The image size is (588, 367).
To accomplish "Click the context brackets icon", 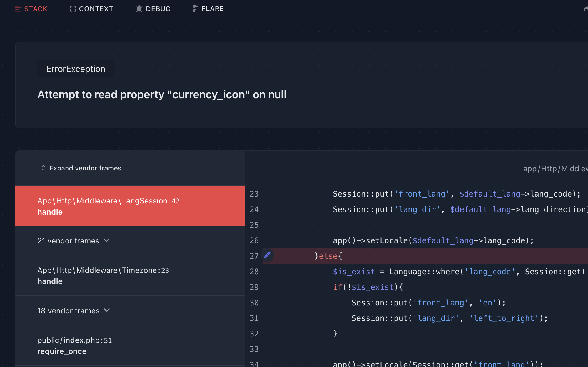I will click(73, 9).
